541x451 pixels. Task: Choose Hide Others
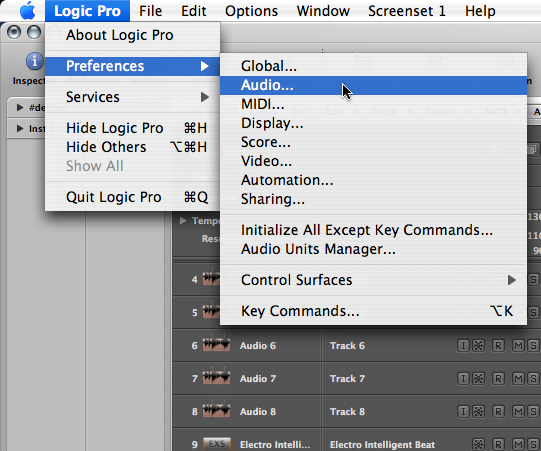coord(132,147)
